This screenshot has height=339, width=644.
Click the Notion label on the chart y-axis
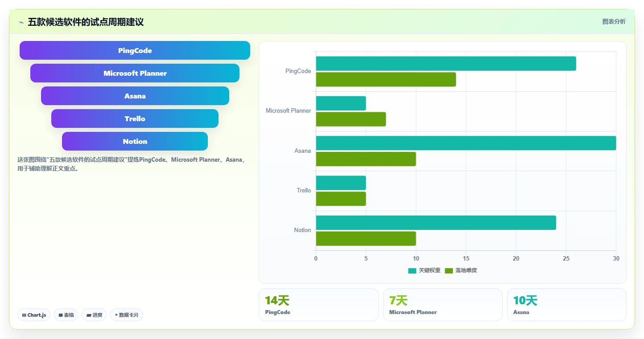(302, 230)
